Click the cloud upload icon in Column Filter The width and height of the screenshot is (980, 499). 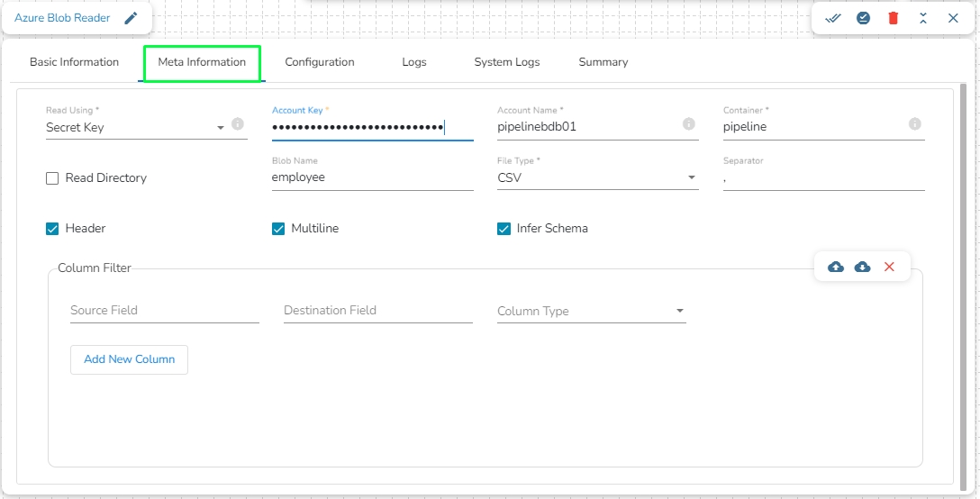(x=836, y=267)
